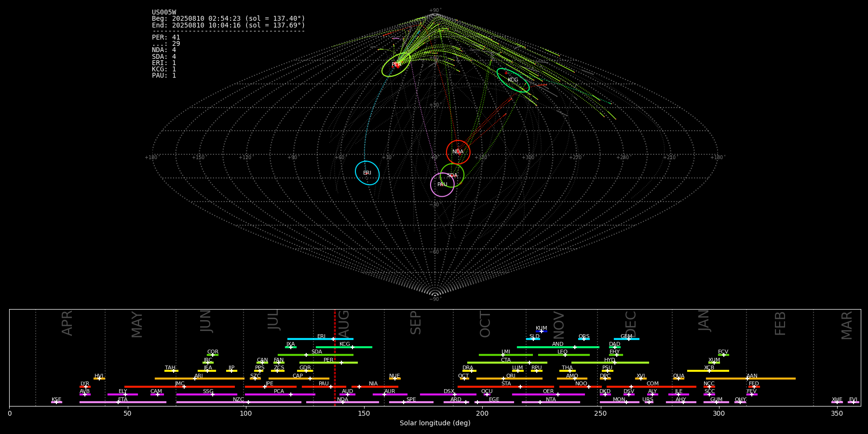Click the orange CAP activity bar in timeline

tap(299, 379)
